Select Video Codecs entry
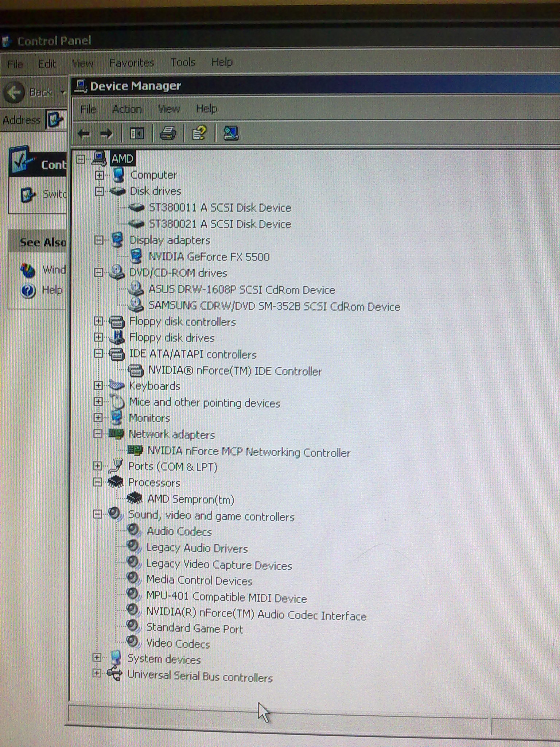The image size is (560, 747). click(x=178, y=644)
